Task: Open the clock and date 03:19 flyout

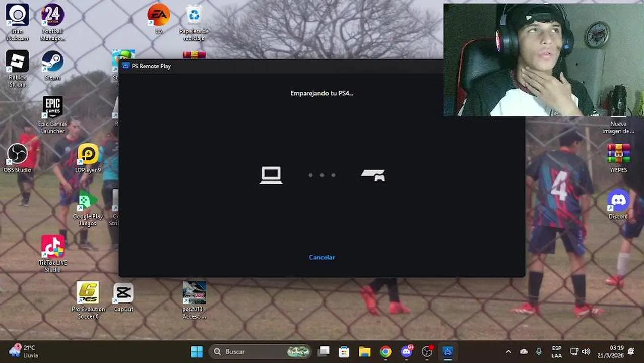Action: (x=610, y=352)
